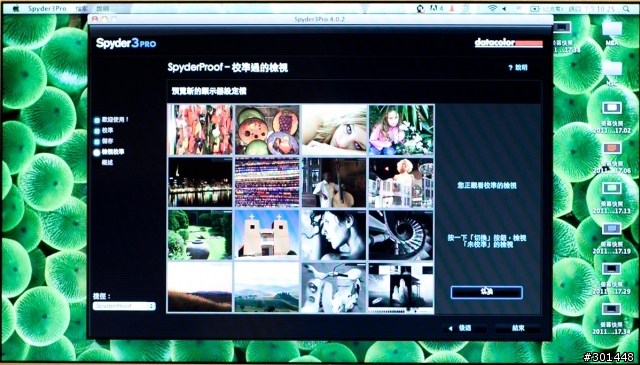Open the night city skyline thumbnail
This screenshot has height=365, width=640.
200,182
